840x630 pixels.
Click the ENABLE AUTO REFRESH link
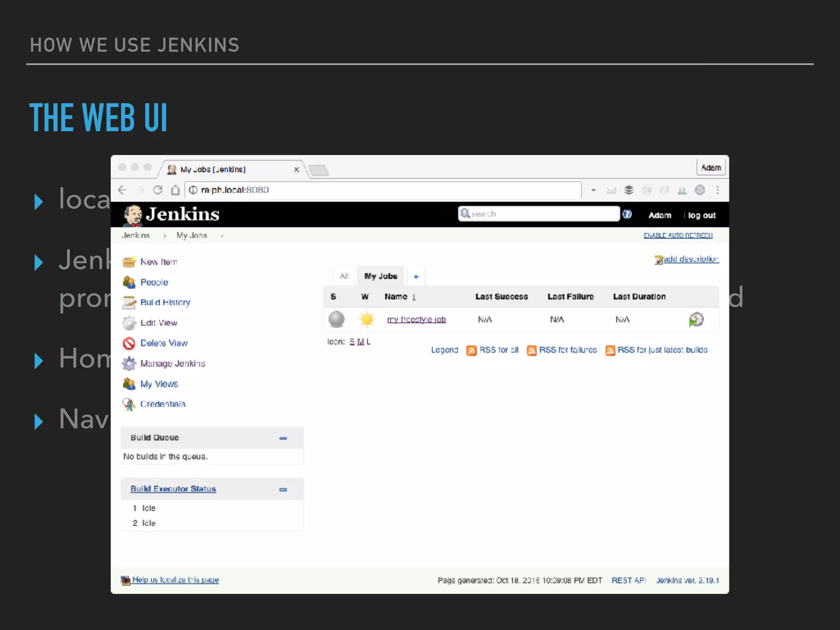pos(678,235)
